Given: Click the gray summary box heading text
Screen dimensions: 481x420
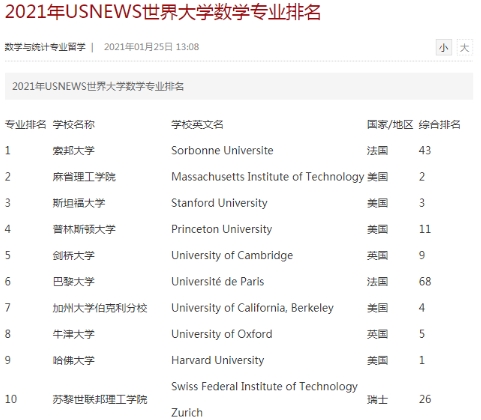Looking at the screenshot, I should tap(98, 86).
